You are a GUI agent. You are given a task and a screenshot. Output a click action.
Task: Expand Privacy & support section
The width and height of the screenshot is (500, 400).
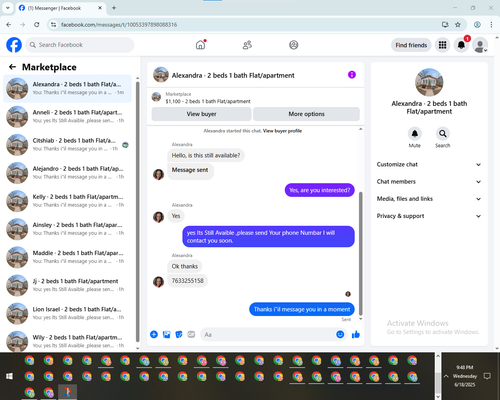tap(429, 216)
